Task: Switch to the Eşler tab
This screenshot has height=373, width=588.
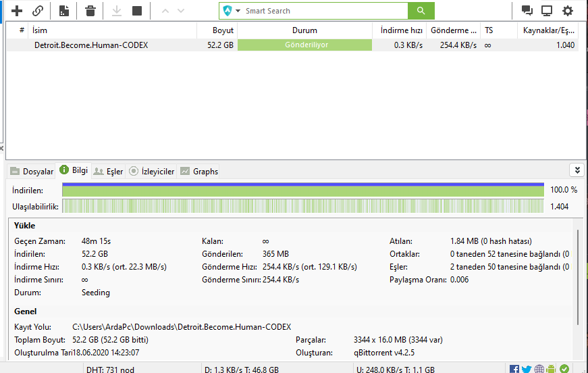Action: coord(108,172)
